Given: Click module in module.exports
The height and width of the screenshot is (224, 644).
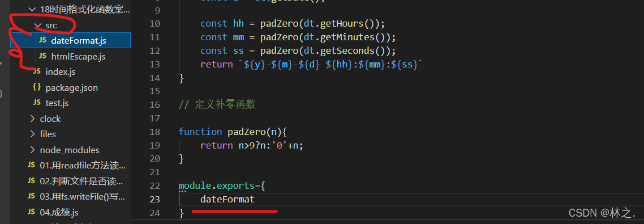Looking at the screenshot, I should click(195, 185).
